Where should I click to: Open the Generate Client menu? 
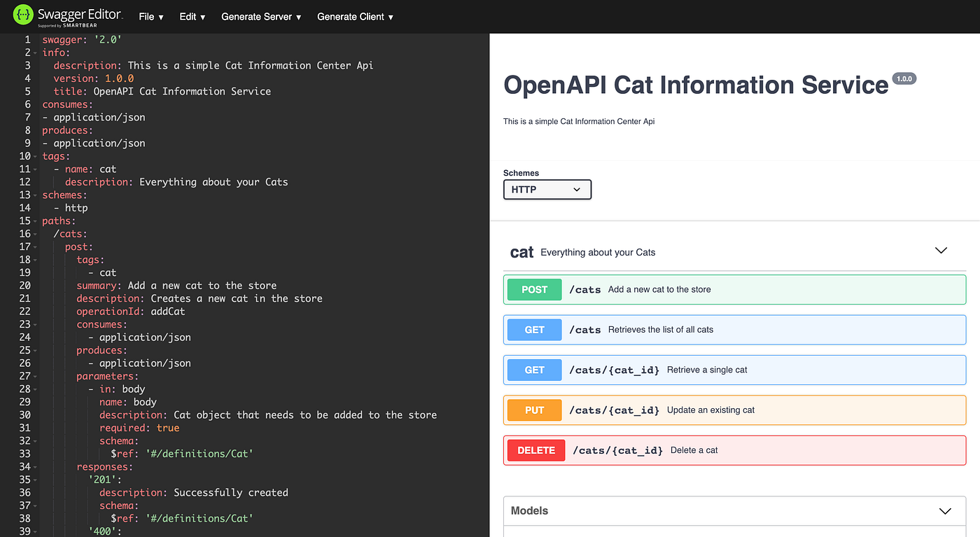point(355,16)
